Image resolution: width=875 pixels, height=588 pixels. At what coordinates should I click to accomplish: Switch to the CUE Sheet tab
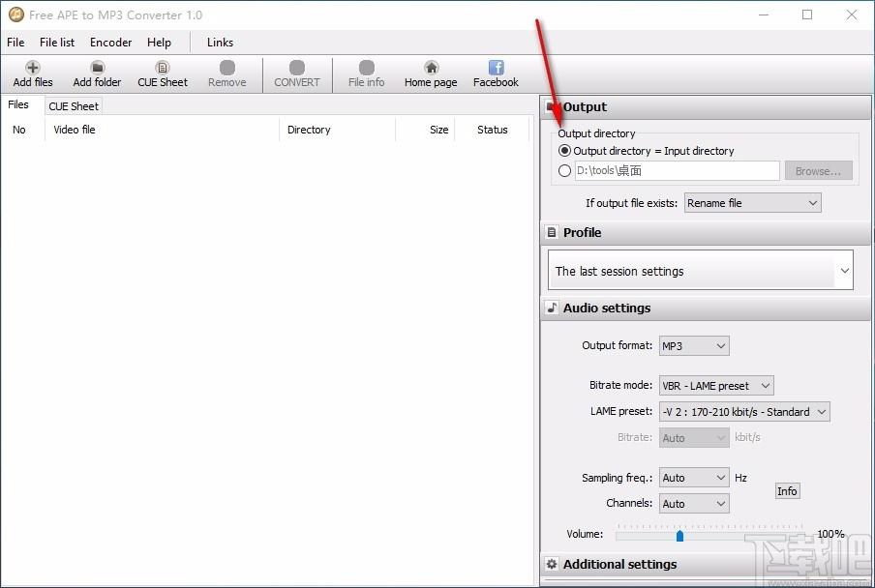(x=74, y=105)
